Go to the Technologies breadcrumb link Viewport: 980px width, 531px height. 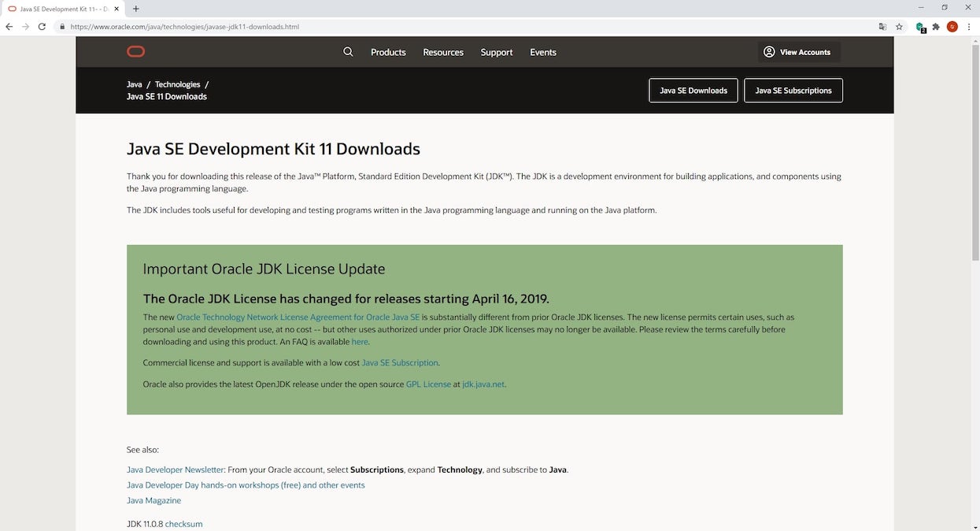click(178, 84)
